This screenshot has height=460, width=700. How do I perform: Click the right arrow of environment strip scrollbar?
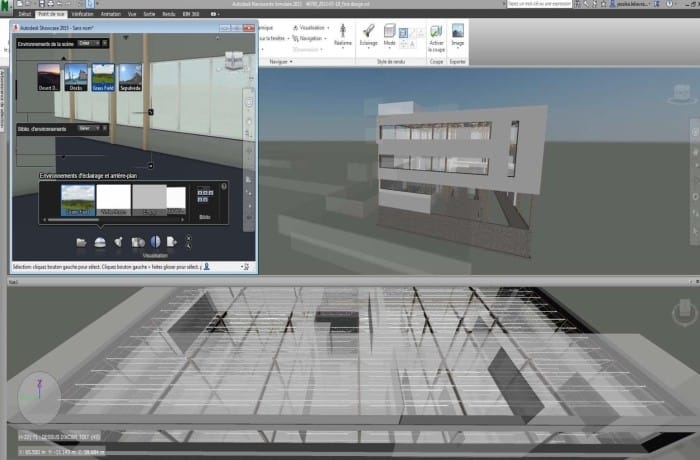click(x=182, y=220)
